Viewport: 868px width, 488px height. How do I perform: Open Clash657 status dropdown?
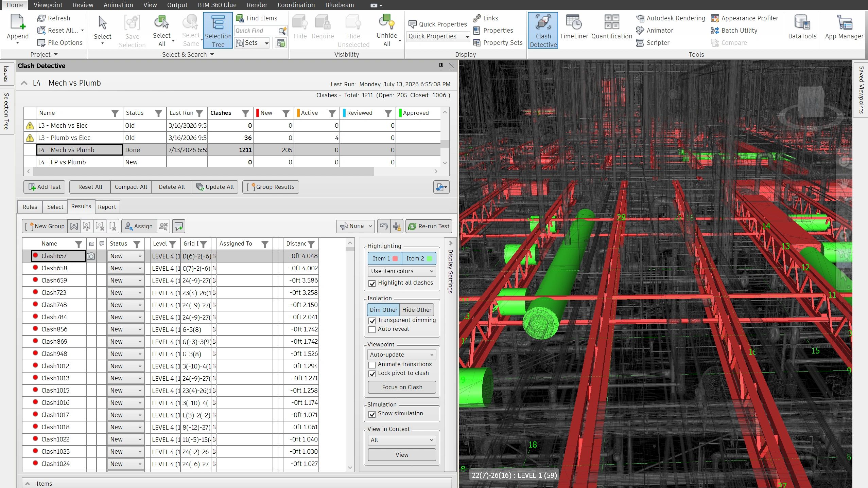coord(126,256)
